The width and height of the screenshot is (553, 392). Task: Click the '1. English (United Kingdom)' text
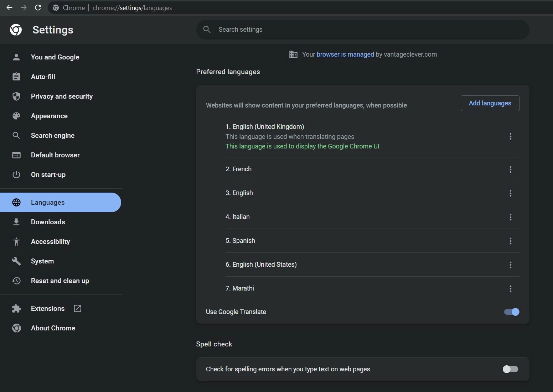[x=265, y=127]
